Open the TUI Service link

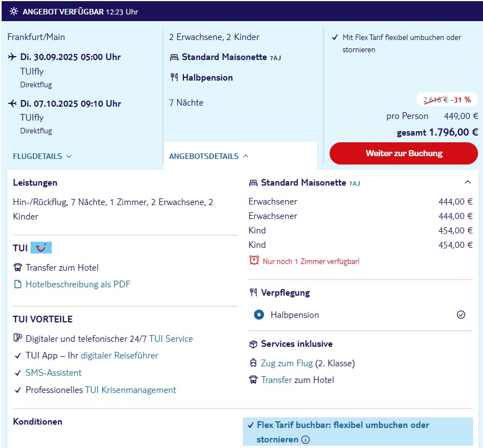point(171,339)
